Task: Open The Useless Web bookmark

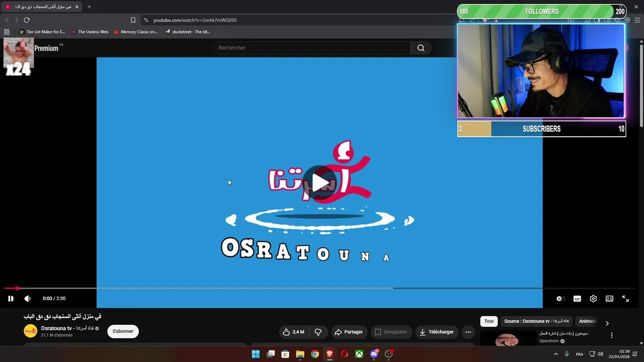Action: [x=90, y=32]
